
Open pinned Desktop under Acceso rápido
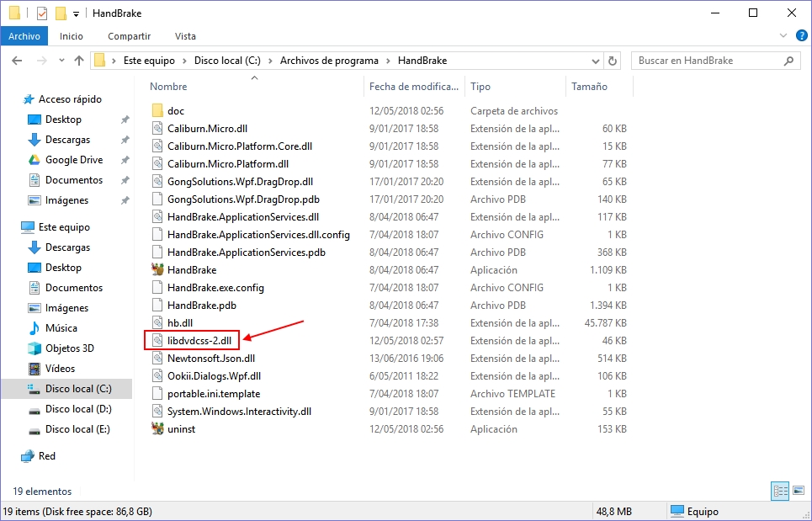[x=63, y=120]
